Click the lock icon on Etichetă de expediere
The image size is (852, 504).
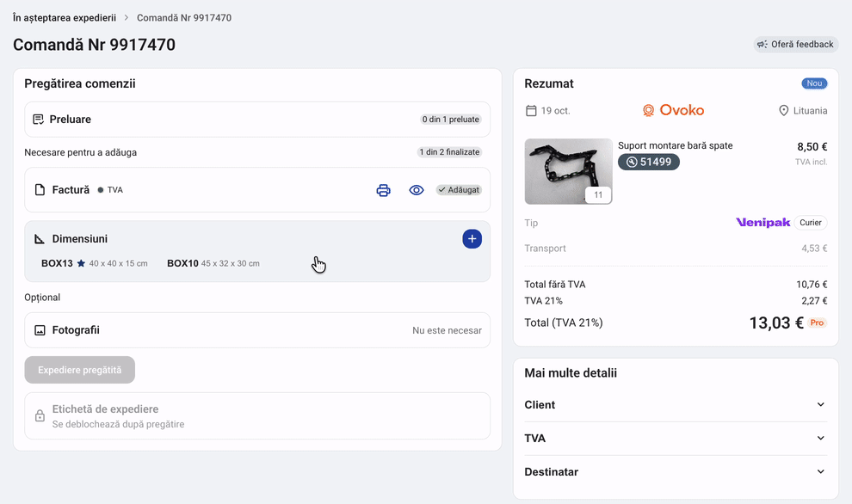40,416
